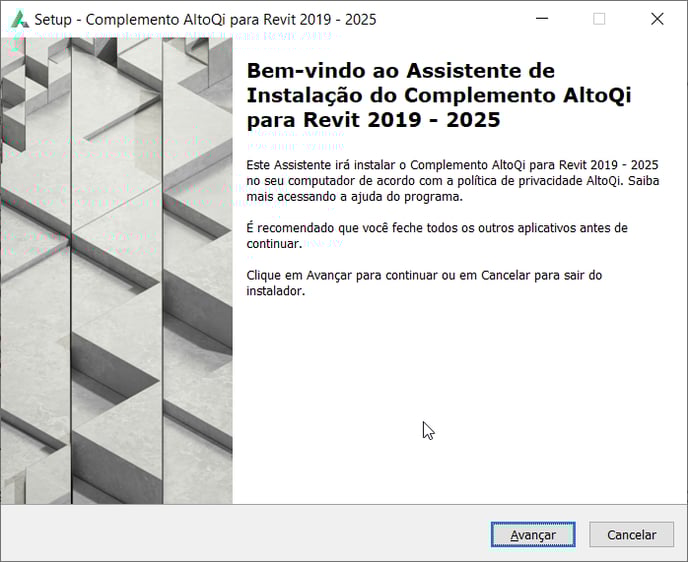Click the Avançar button to continue
Image resolution: width=688 pixels, height=562 pixels.
pyautogui.click(x=533, y=534)
